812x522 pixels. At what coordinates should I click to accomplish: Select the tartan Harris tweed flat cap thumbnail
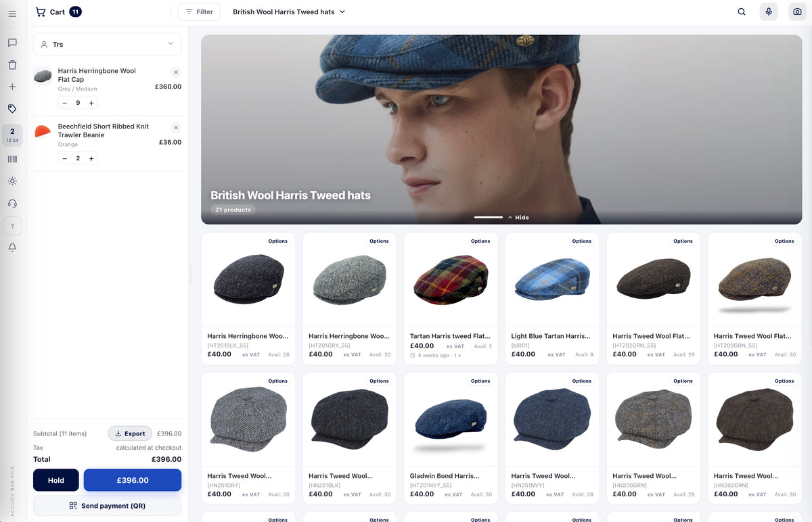[x=451, y=279]
